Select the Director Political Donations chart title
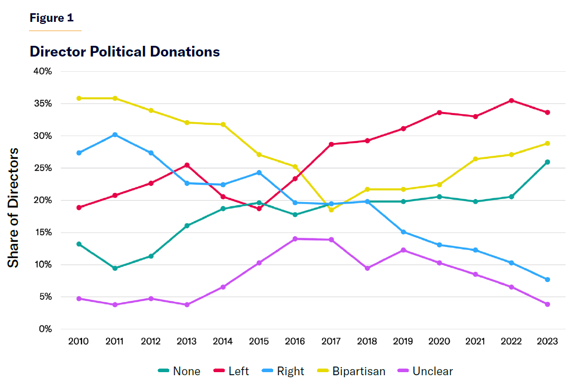This screenshot has height=392, width=578. [125, 51]
